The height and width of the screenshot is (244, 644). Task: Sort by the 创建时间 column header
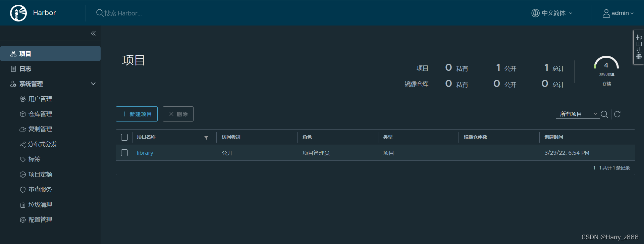tap(554, 137)
